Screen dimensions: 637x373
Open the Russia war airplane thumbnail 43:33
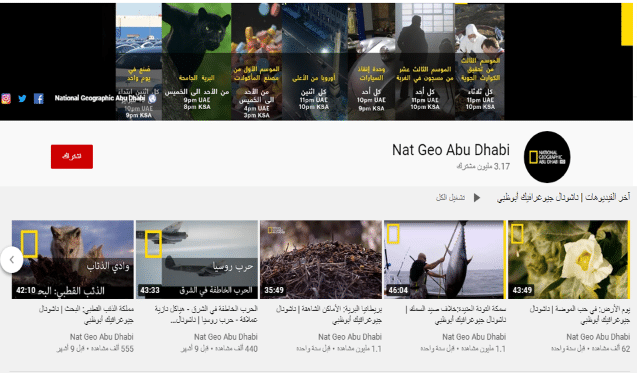[197, 260]
